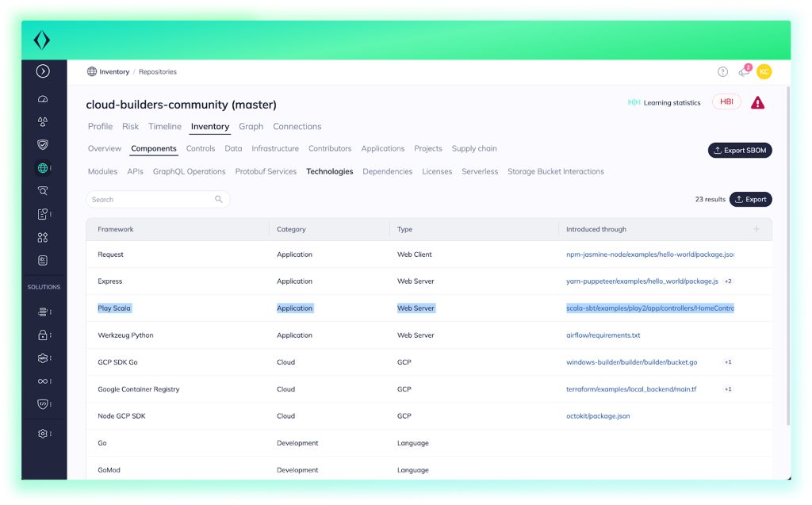Switch to the Graph tab
The width and height of the screenshot is (812, 505).
[251, 127]
